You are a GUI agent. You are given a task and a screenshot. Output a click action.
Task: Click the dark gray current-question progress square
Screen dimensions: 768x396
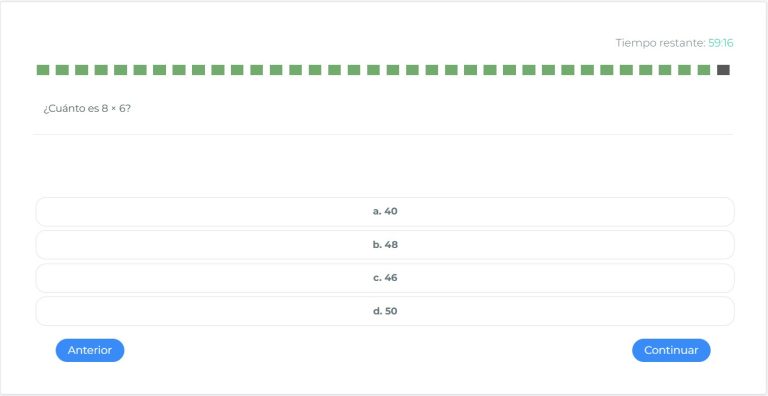coord(723,70)
